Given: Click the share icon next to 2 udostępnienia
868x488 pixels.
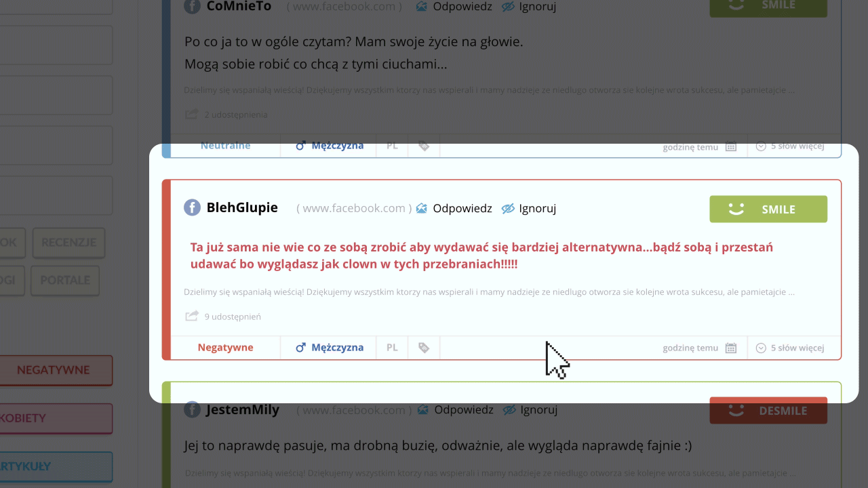Looking at the screenshot, I should [x=192, y=115].
